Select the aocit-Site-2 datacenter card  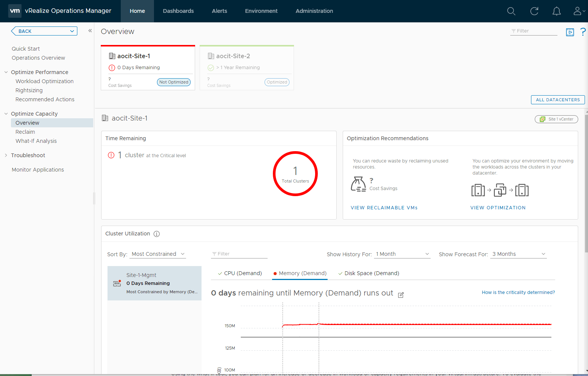pos(247,68)
